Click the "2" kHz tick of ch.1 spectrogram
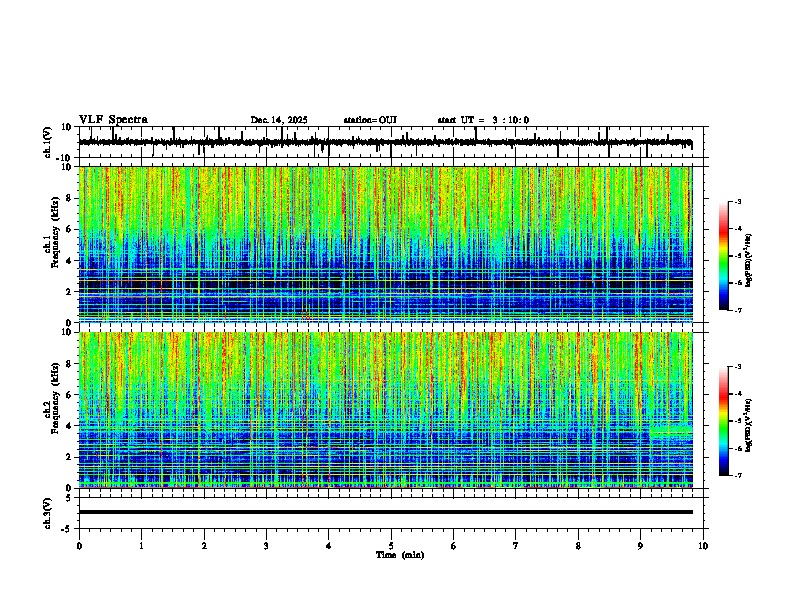Viewport: 792px width, 612px height. (x=69, y=291)
